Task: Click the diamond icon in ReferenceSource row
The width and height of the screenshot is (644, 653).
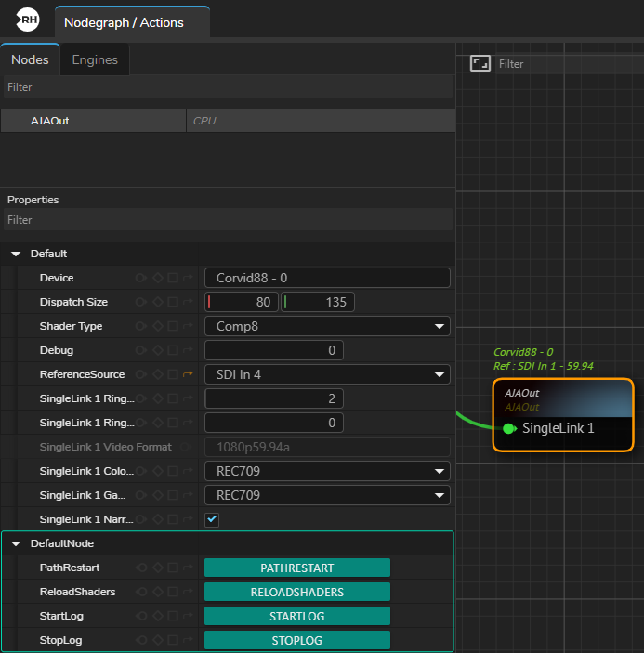Action: pyautogui.click(x=157, y=374)
